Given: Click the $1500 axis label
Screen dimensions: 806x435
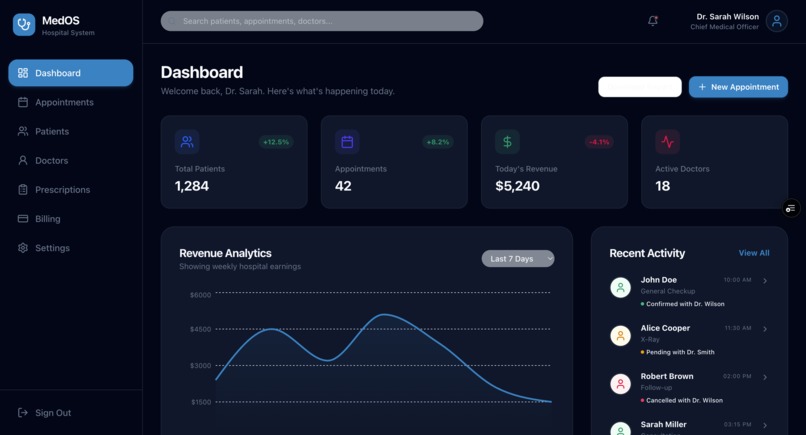Looking at the screenshot, I should 201,402.
